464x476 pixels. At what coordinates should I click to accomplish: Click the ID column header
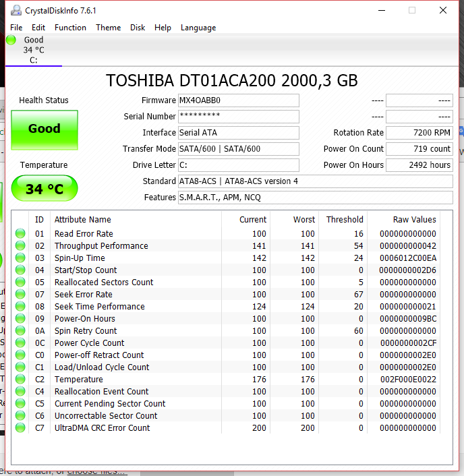[39, 220]
